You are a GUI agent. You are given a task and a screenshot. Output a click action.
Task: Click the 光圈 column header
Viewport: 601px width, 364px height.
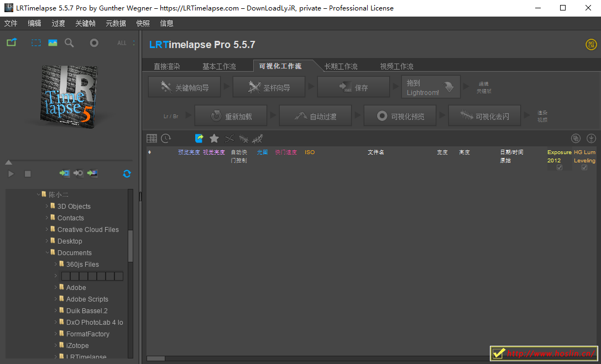point(263,152)
